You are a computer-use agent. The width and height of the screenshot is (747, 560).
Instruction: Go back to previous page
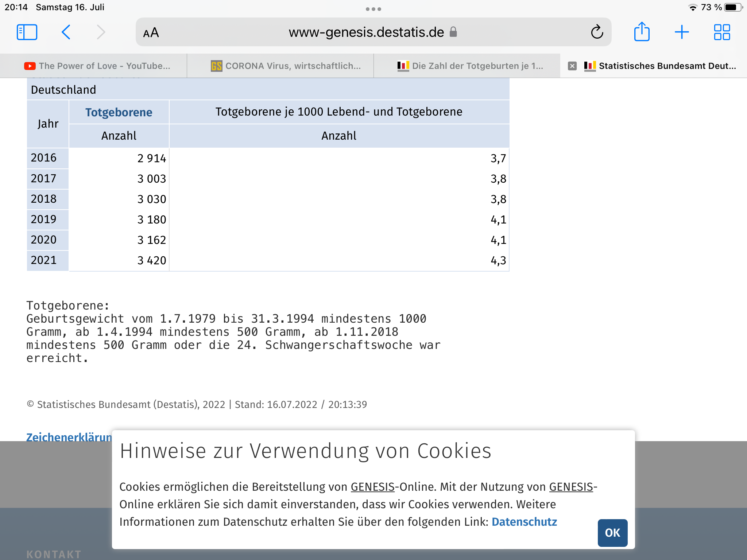(66, 32)
